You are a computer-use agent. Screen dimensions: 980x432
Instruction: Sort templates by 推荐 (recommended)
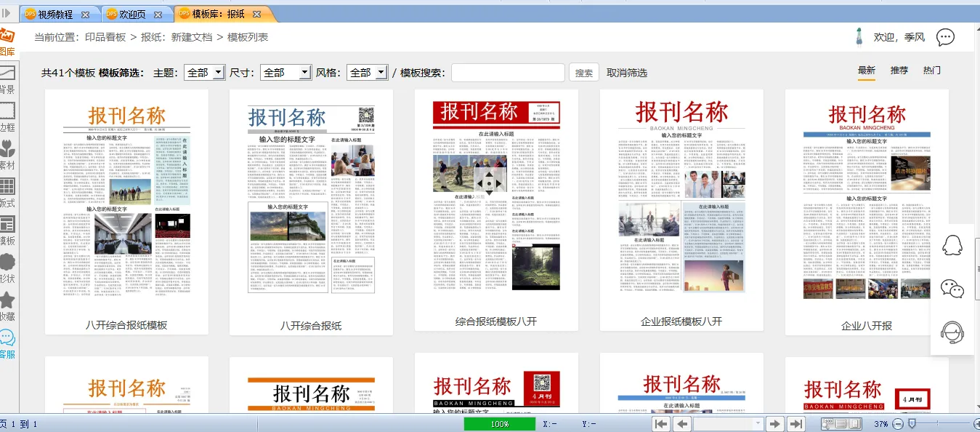pos(899,71)
